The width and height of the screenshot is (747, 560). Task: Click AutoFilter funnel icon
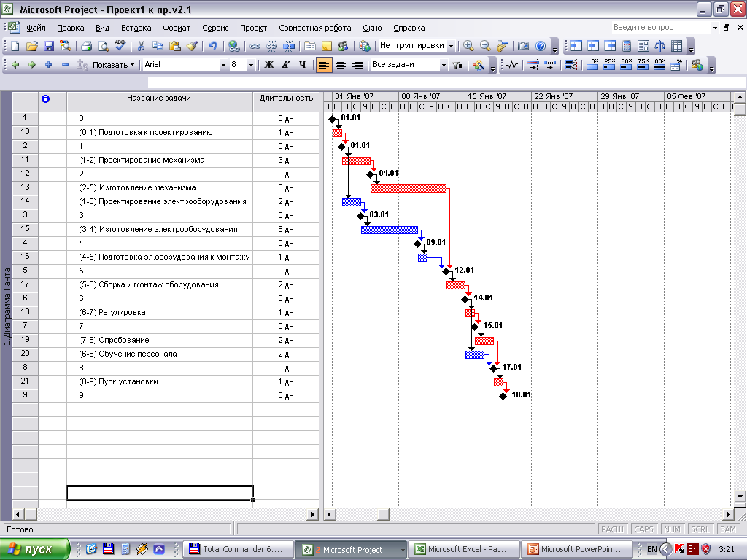458,65
